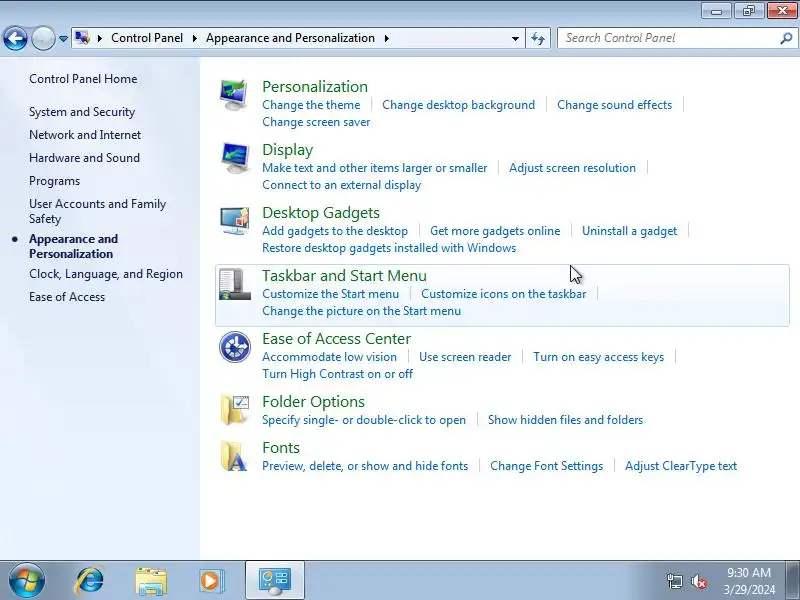Expand the arrow after Appearance and Personalization breadcrumb
The height and width of the screenshot is (600, 800).
point(387,38)
